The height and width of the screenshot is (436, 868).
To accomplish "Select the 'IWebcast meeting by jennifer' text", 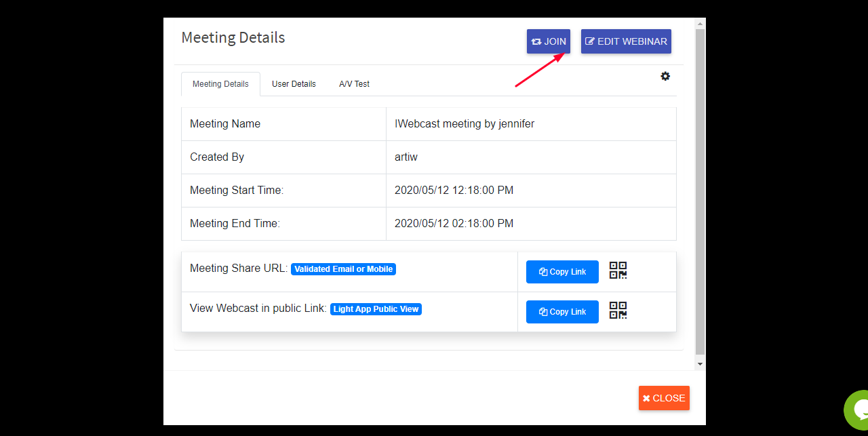I will (x=465, y=124).
